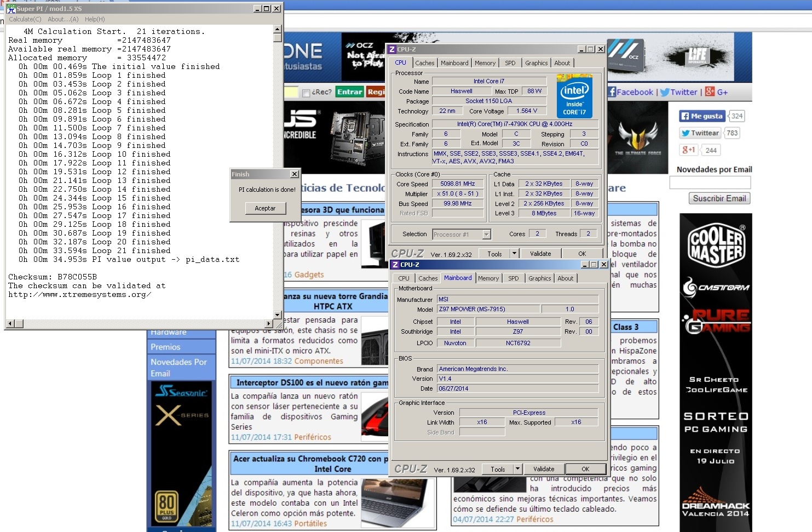Click the Google Plus G+ icon
Viewport: 812px width, 532px height.
[710, 91]
